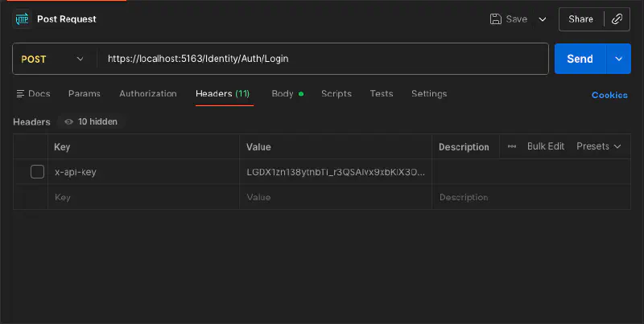Enable the x-api-key header checkbox
The width and height of the screenshot is (644, 324).
point(37,172)
